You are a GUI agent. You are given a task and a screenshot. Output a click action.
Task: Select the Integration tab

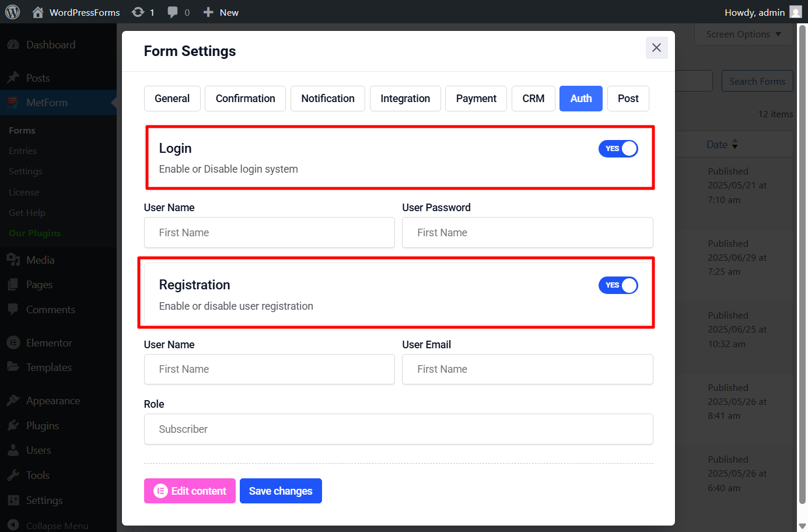[405, 99]
